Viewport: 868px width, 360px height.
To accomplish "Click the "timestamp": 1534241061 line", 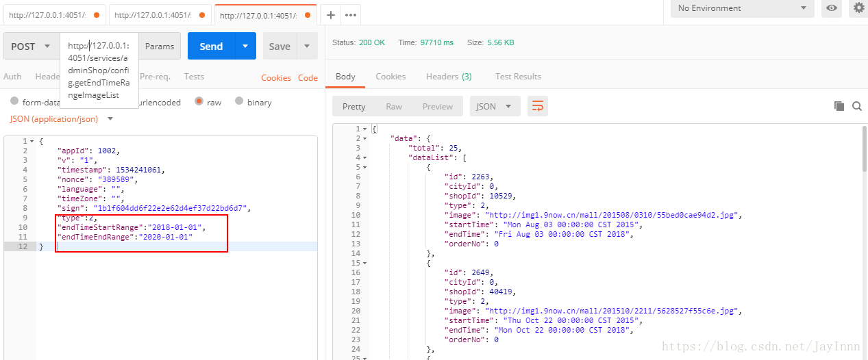I will pyautogui.click(x=111, y=170).
